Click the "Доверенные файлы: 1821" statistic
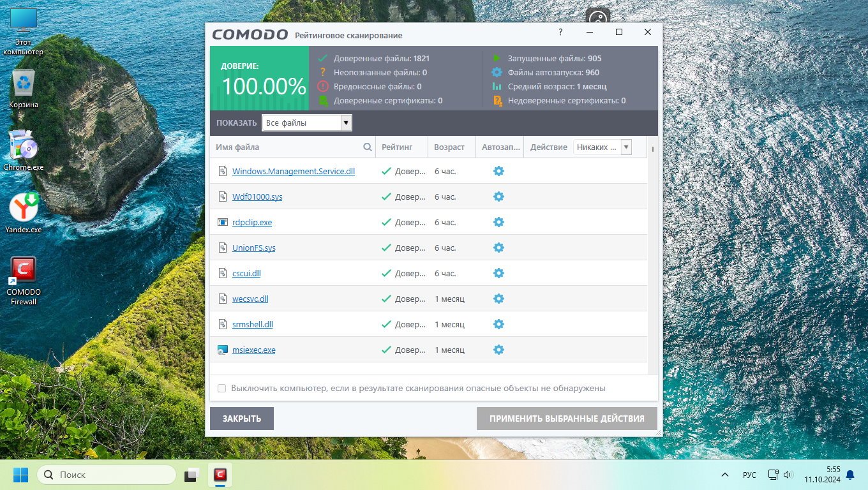The width and height of the screenshot is (868, 490). [x=381, y=58]
